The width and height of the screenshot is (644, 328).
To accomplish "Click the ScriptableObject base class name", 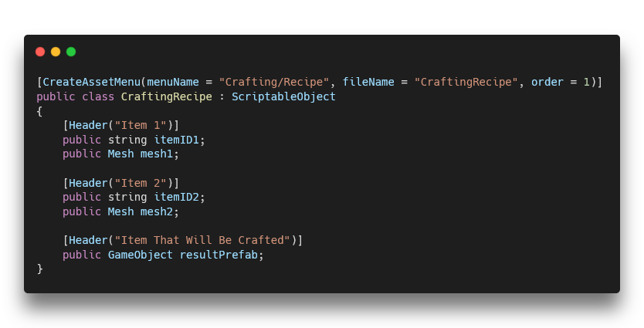I will (283, 96).
